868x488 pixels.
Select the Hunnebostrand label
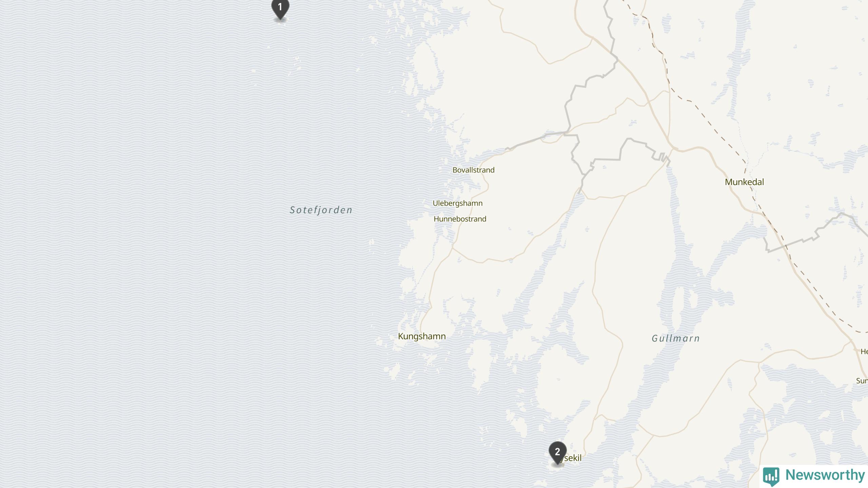tap(460, 219)
